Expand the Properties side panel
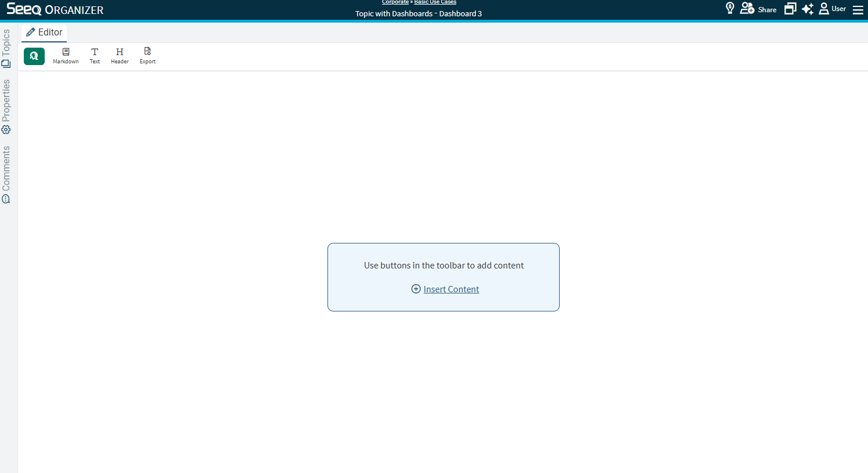The image size is (868, 473). tap(6, 106)
